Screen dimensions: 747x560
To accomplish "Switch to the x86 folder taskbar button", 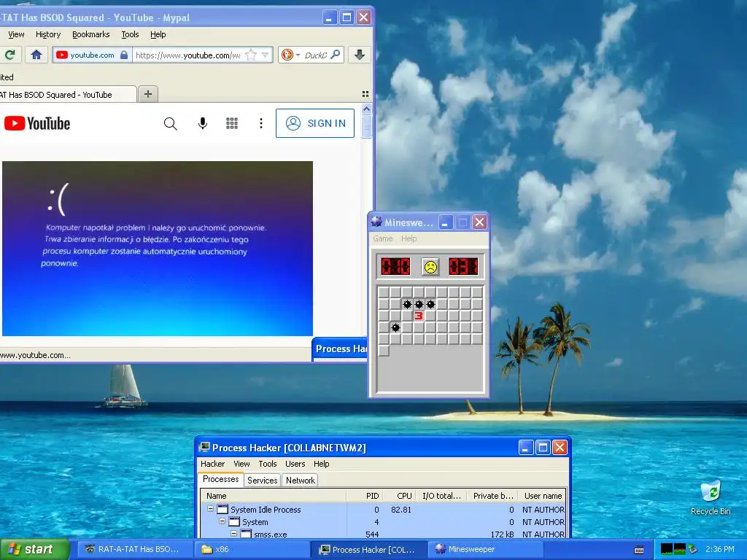I will tap(252, 550).
